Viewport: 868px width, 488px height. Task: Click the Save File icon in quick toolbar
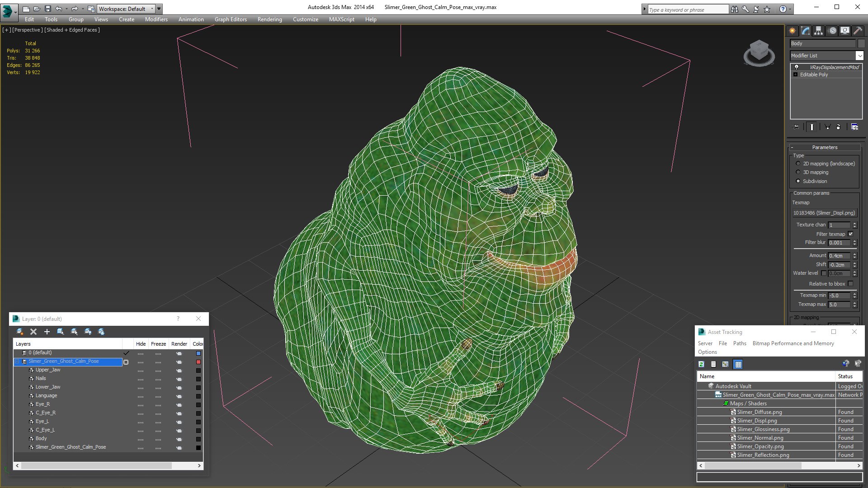point(48,9)
